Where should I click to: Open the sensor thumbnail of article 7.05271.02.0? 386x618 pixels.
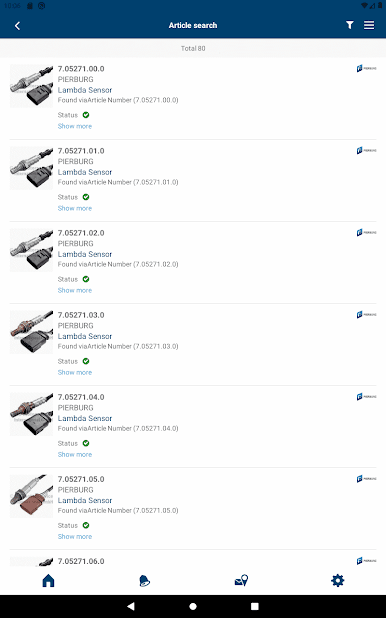(x=32, y=250)
